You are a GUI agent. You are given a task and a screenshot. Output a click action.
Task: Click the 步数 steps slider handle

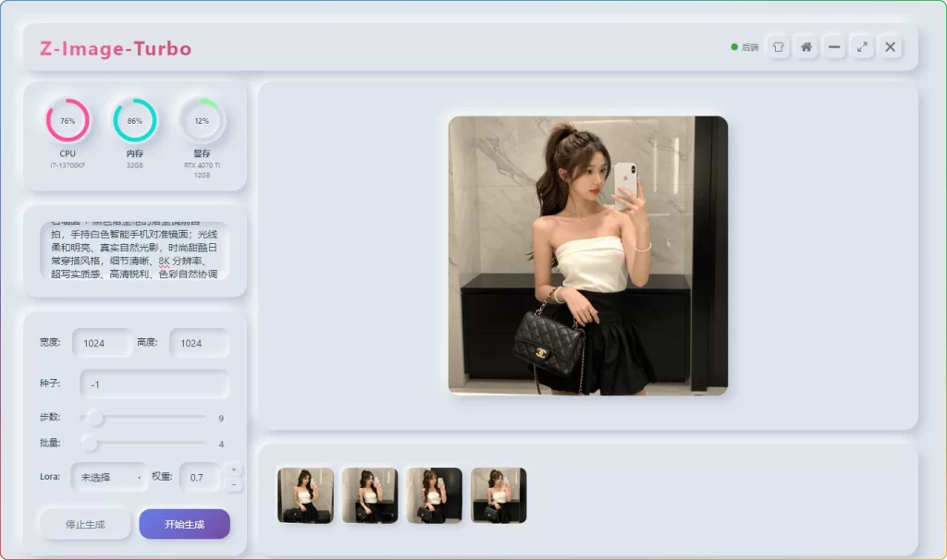click(x=95, y=418)
